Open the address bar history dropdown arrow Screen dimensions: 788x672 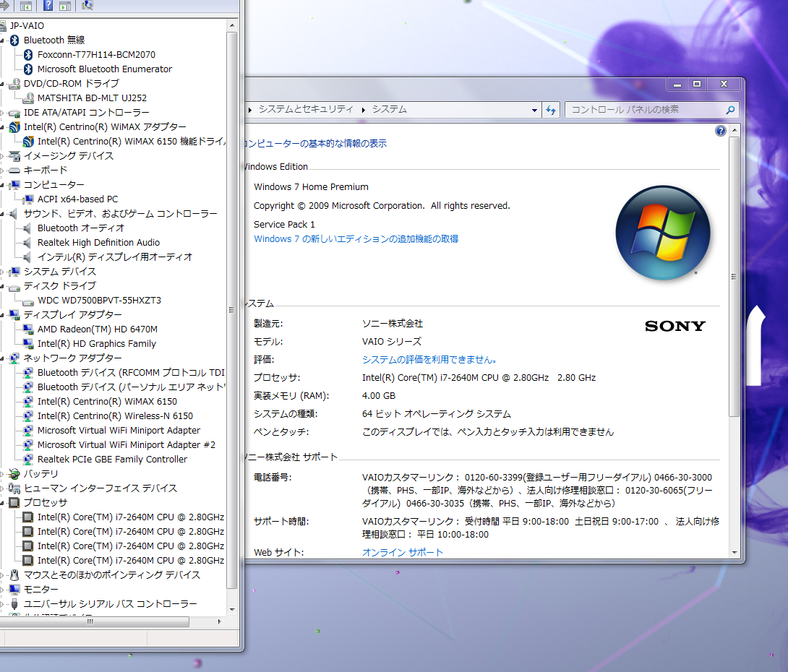[x=534, y=111]
